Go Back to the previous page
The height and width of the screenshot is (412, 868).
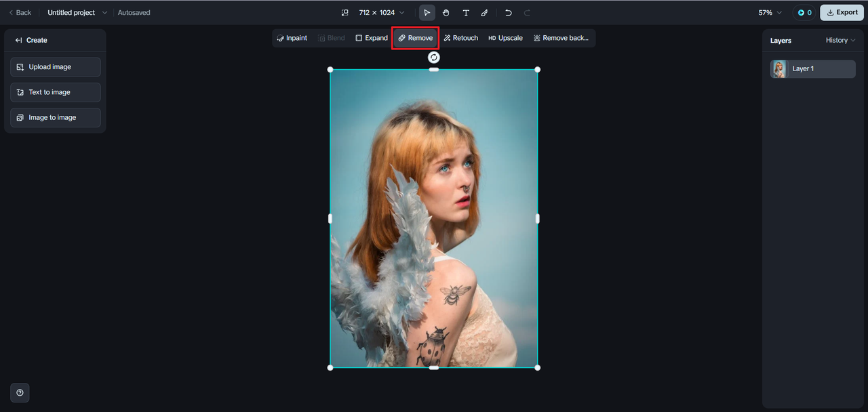click(x=20, y=13)
